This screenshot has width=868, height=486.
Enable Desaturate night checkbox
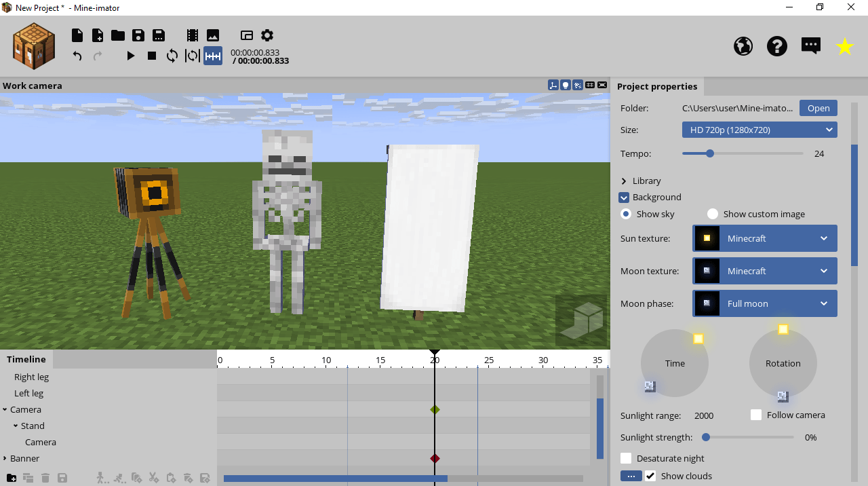[626, 458]
